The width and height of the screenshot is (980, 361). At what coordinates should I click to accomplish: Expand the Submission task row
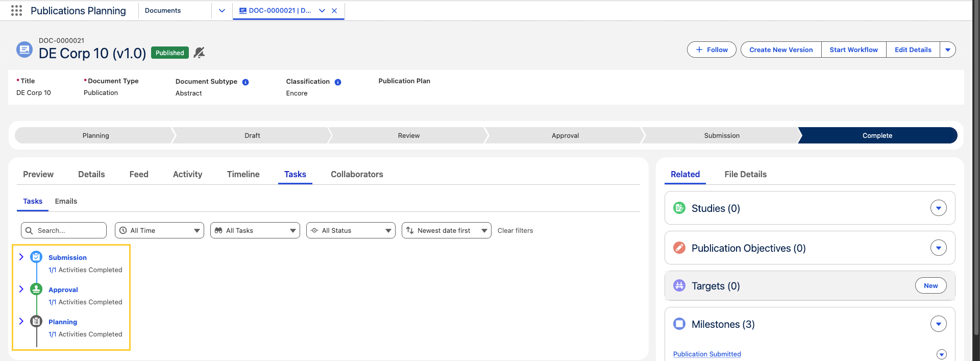tap(21, 257)
